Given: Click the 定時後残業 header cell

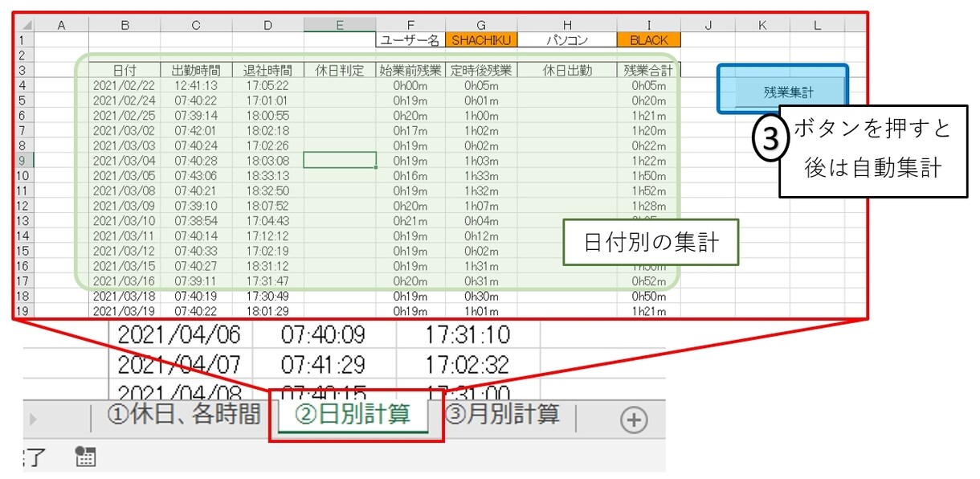Looking at the screenshot, I should click(x=481, y=70).
